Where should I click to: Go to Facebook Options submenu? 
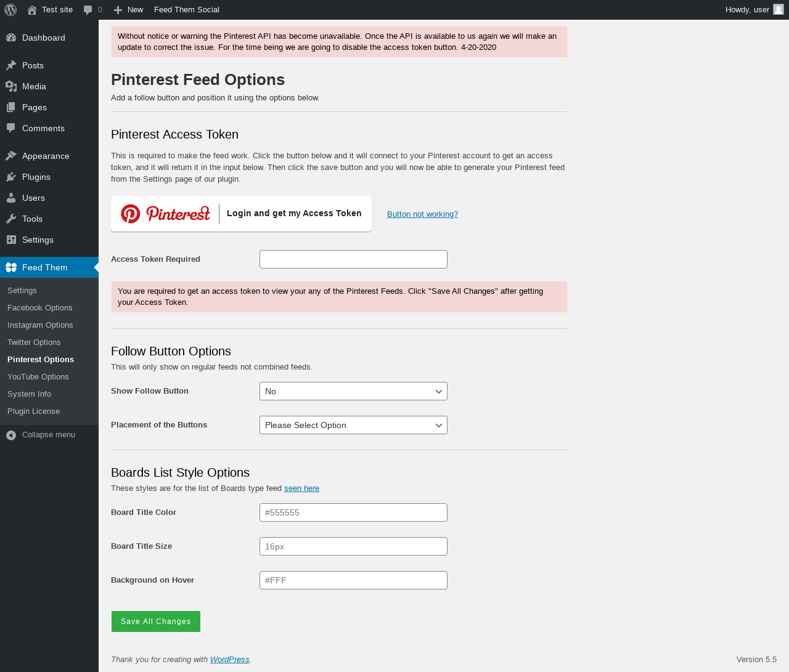click(x=40, y=308)
